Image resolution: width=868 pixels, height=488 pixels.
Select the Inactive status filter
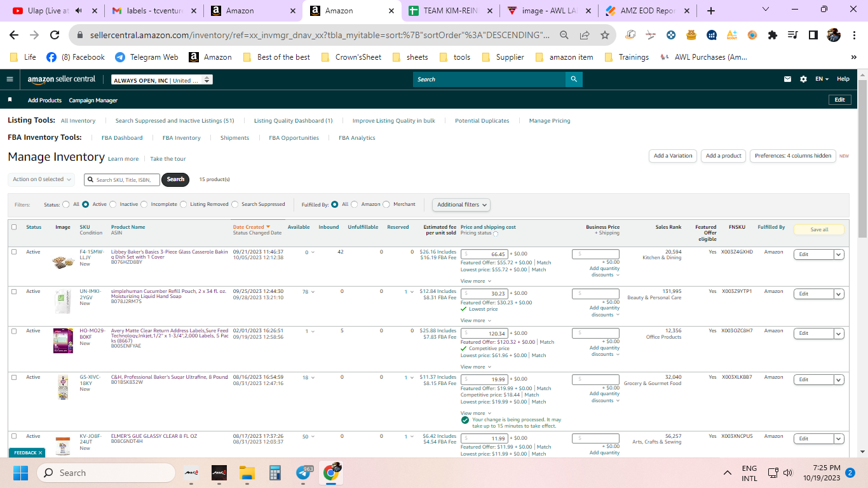click(x=113, y=205)
